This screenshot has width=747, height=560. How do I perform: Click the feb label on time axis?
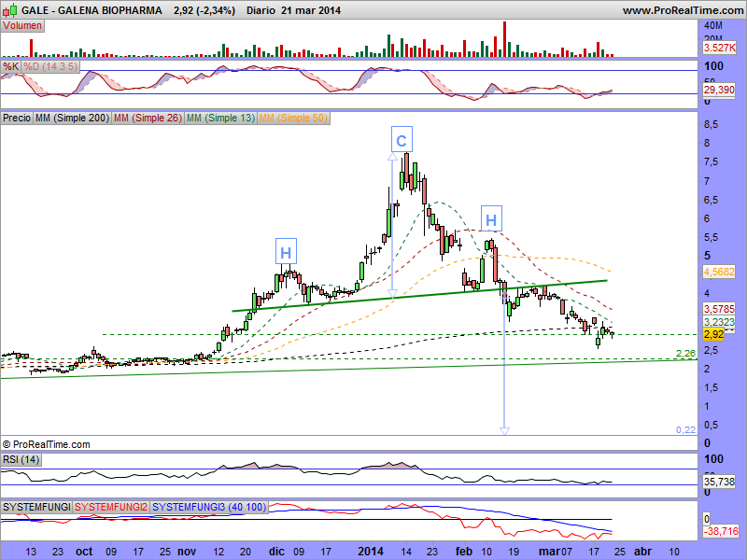tap(463, 552)
